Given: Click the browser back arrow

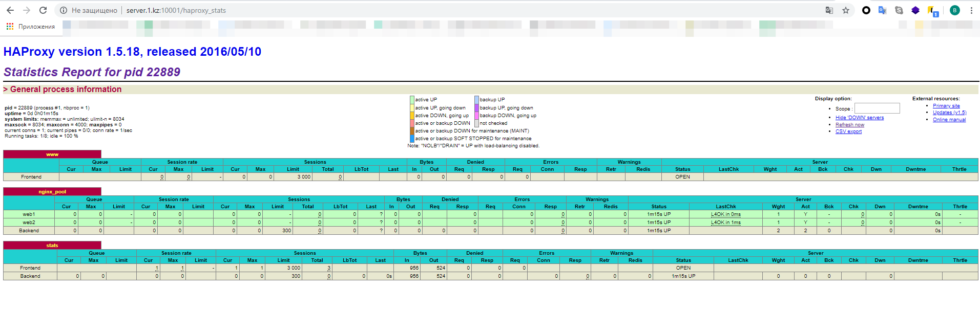Looking at the screenshot, I should (10, 10).
